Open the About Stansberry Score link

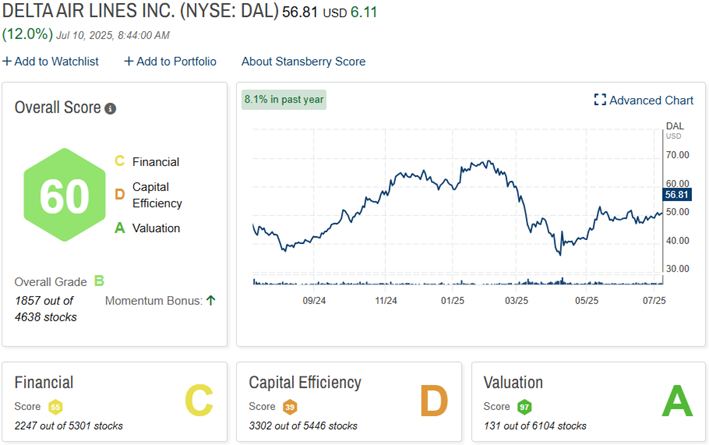tap(303, 61)
